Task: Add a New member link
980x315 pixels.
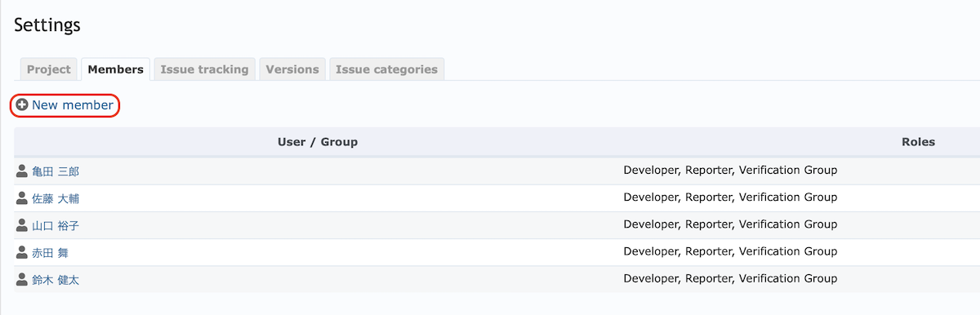Action: click(73, 104)
